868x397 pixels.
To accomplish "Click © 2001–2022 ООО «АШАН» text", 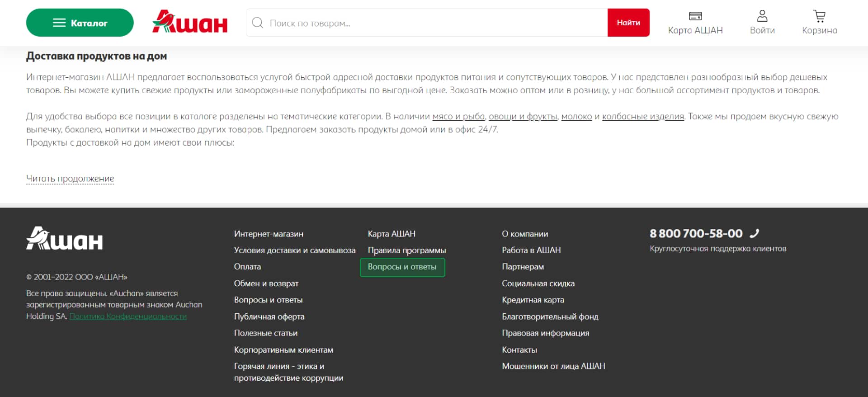I will [x=77, y=277].
